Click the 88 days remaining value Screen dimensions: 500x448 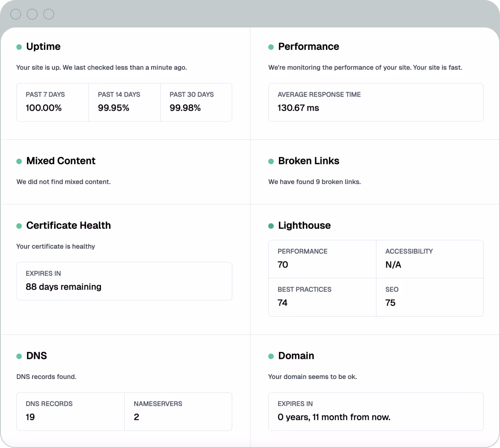point(64,287)
